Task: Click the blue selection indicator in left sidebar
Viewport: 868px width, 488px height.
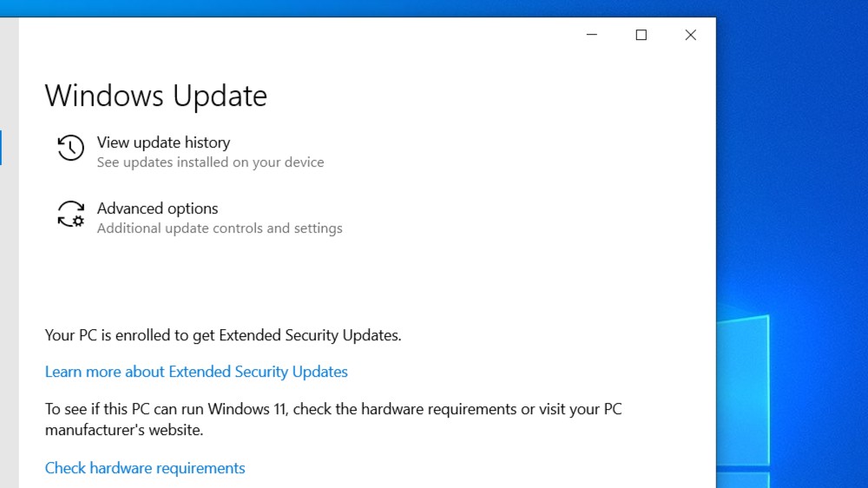Action: (x=1, y=148)
